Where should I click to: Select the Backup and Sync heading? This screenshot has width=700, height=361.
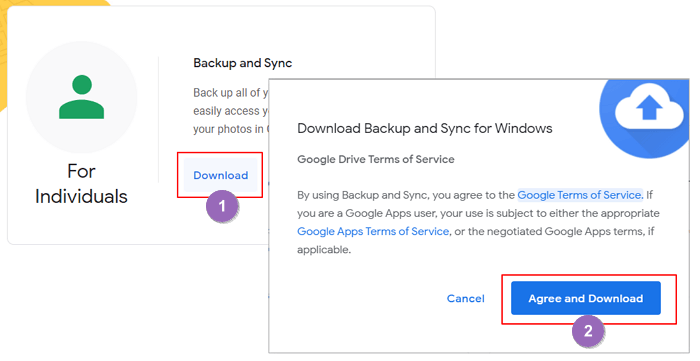pos(242,63)
